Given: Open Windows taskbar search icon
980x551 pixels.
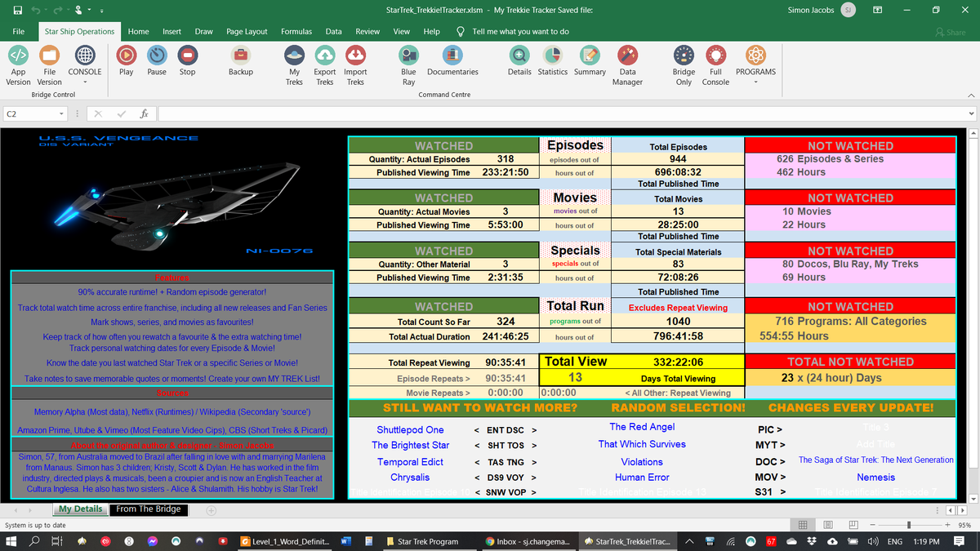Looking at the screenshot, I should (36, 541).
